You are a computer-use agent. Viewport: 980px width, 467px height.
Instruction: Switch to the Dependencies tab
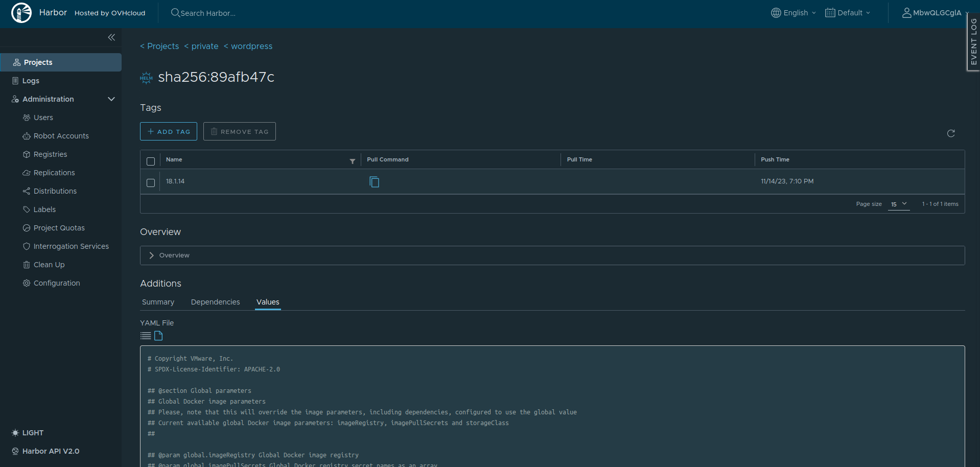[215, 302]
